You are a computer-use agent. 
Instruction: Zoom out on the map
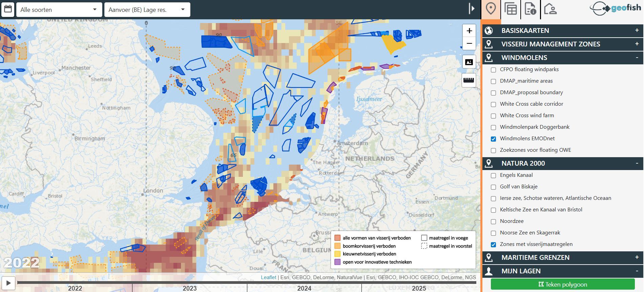click(469, 43)
